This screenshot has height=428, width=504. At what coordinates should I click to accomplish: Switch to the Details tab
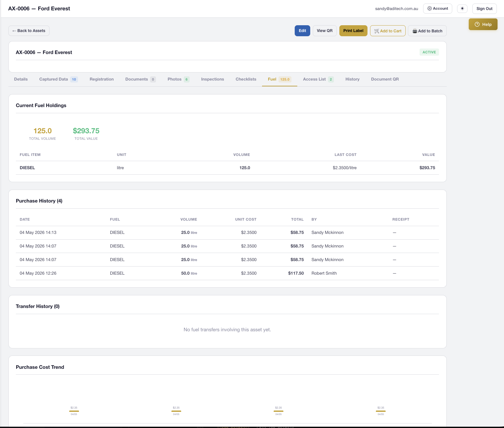point(21,79)
